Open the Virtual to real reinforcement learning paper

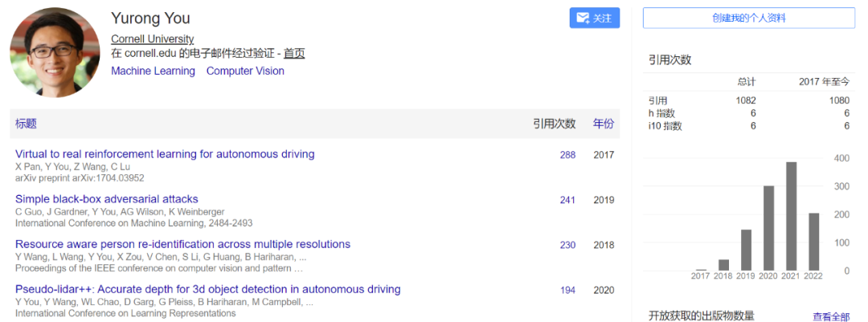[x=165, y=154]
